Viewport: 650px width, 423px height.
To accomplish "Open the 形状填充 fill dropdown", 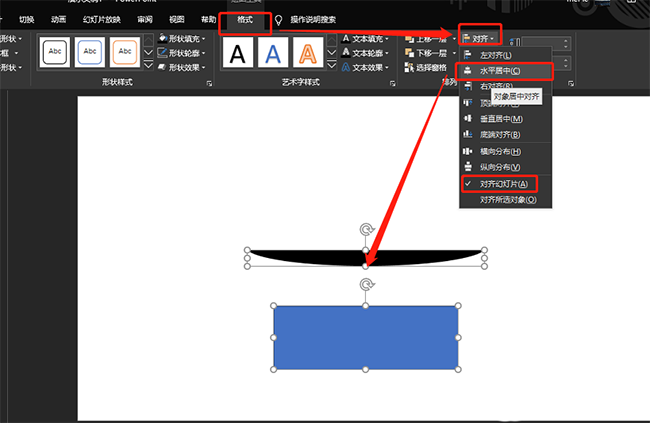I will [182, 39].
